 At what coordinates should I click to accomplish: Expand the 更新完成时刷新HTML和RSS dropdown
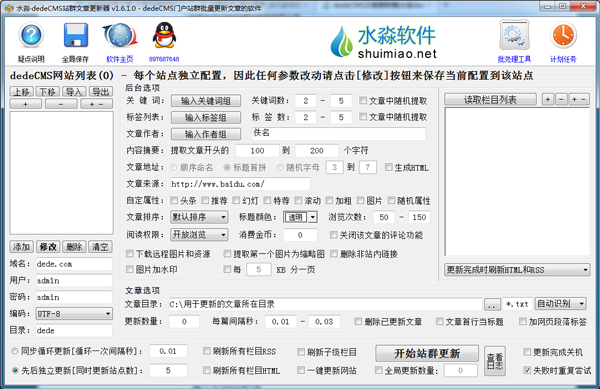click(517, 270)
